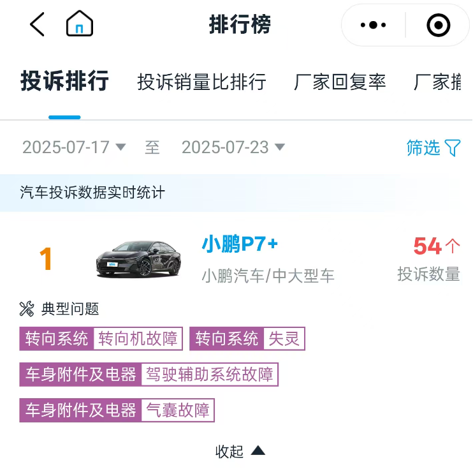Open start date 2025-07-17 dropdown
The image size is (473, 476).
(x=74, y=147)
